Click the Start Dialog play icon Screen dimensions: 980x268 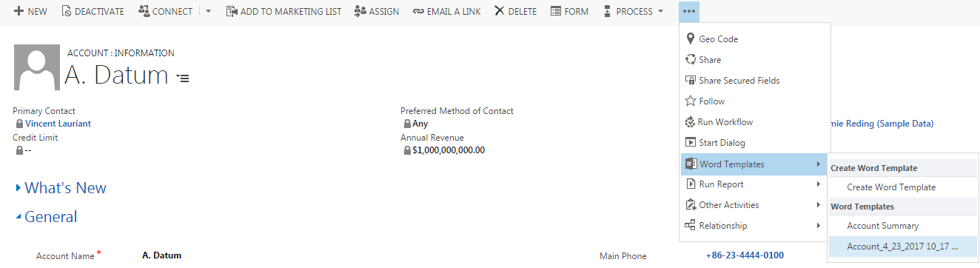click(691, 143)
